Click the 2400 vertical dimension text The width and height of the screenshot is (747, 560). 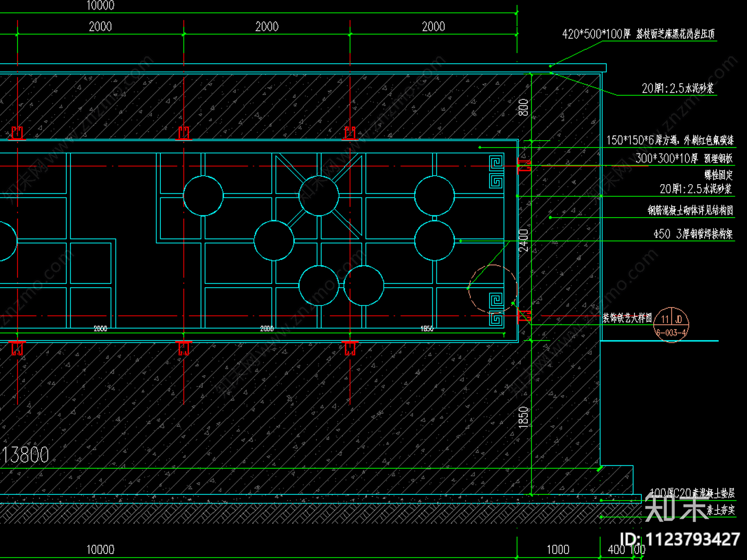click(523, 240)
